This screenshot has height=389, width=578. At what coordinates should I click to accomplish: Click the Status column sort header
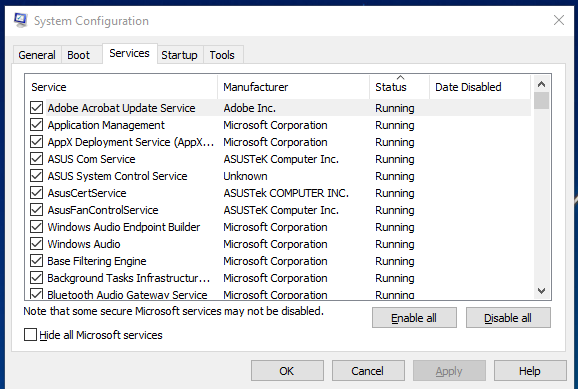pos(400,87)
